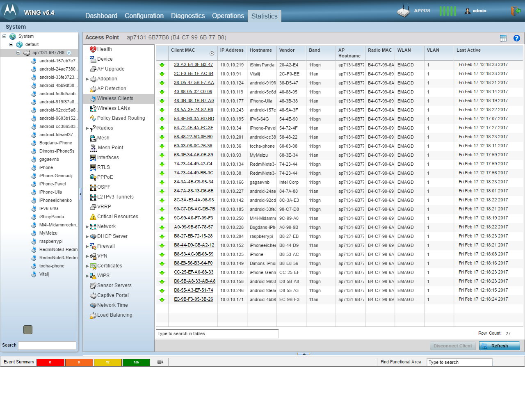Click the admin user icon
525x420 pixels.
tap(468, 11)
